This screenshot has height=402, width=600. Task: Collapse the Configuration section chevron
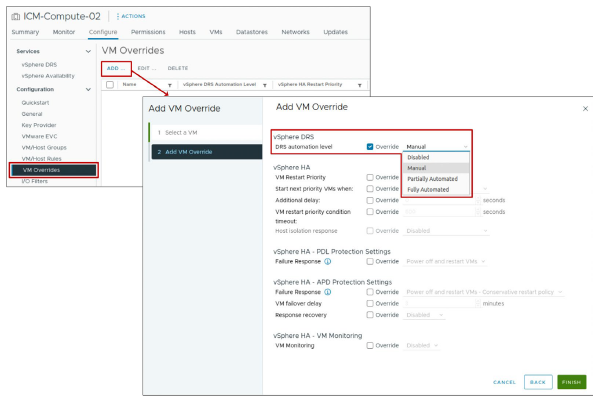point(88,90)
